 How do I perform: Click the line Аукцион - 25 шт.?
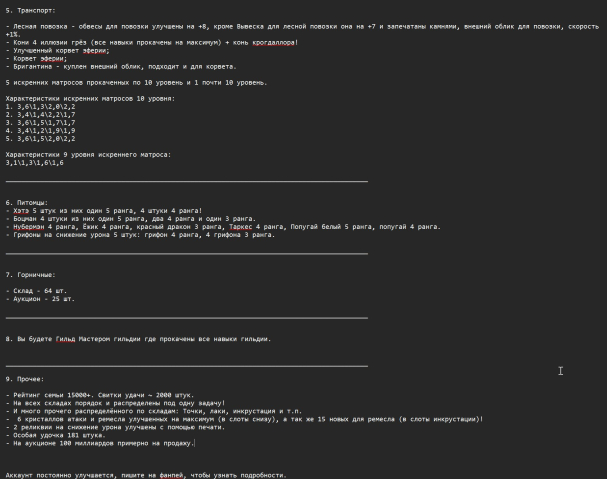coord(40,299)
